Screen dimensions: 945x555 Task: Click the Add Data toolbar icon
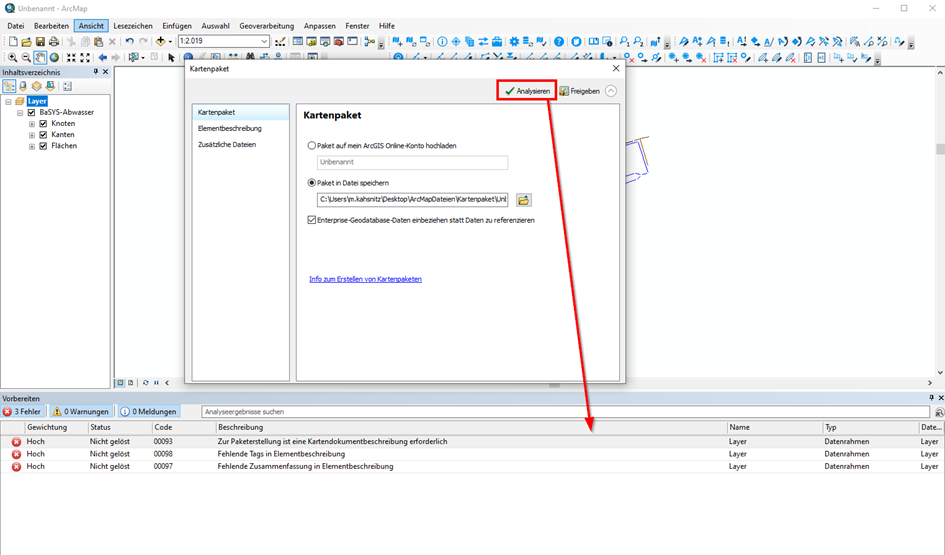pos(160,42)
